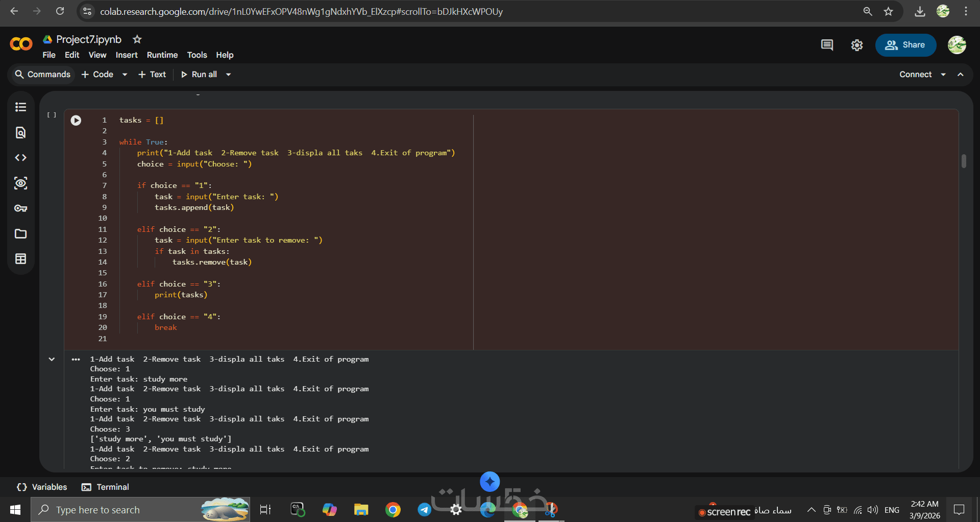Image resolution: width=980 pixels, height=522 pixels.
Task: Open the Variables panel
Action: 42,487
